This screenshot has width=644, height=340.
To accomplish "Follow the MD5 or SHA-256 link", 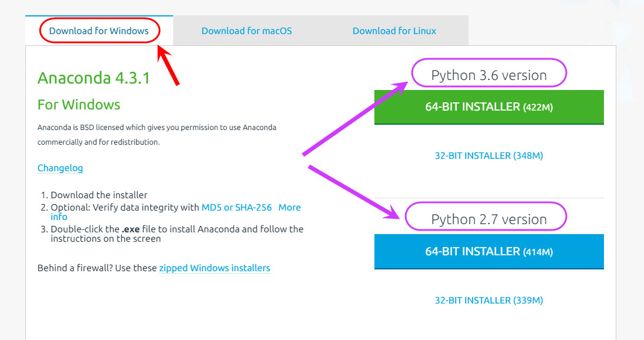I will (237, 208).
